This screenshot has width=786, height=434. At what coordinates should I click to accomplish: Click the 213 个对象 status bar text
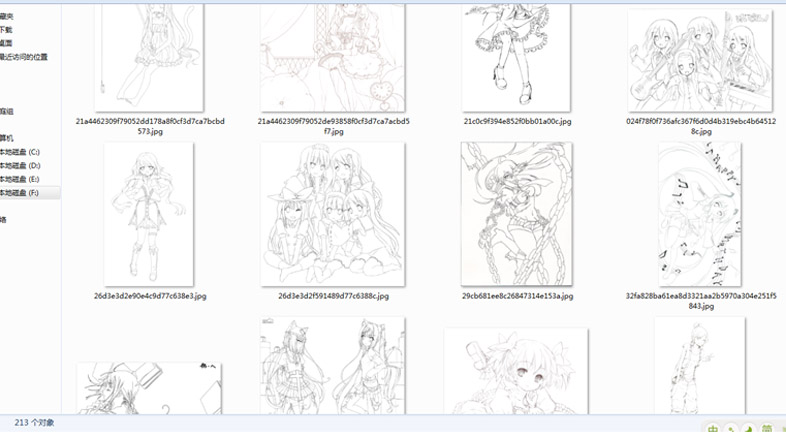pyautogui.click(x=34, y=422)
